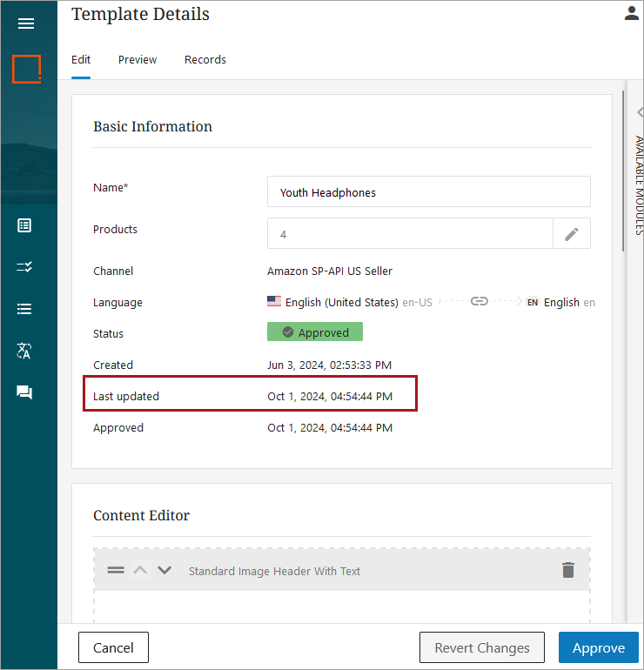This screenshot has height=670, width=644.
Task: Move module up with chevron arrow
Action: [x=140, y=571]
